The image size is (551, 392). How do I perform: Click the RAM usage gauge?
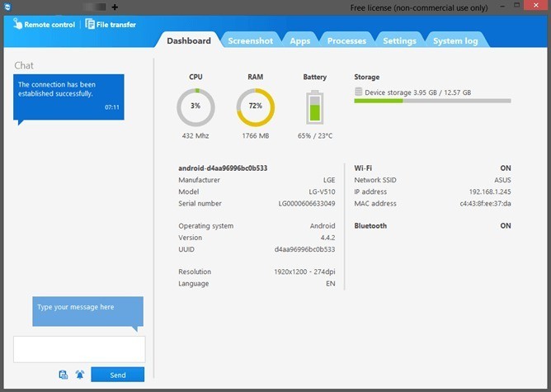pos(255,107)
